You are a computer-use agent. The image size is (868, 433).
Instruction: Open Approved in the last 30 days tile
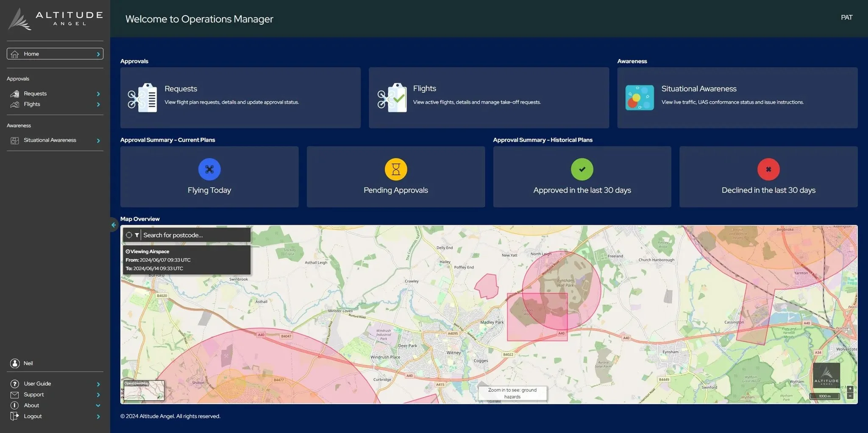(582, 177)
